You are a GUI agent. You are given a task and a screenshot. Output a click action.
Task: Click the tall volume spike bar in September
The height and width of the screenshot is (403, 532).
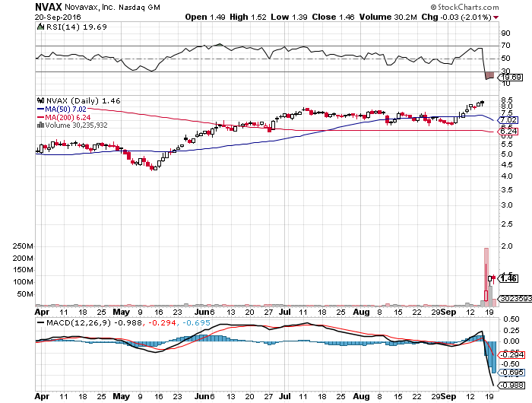tap(486, 277)
